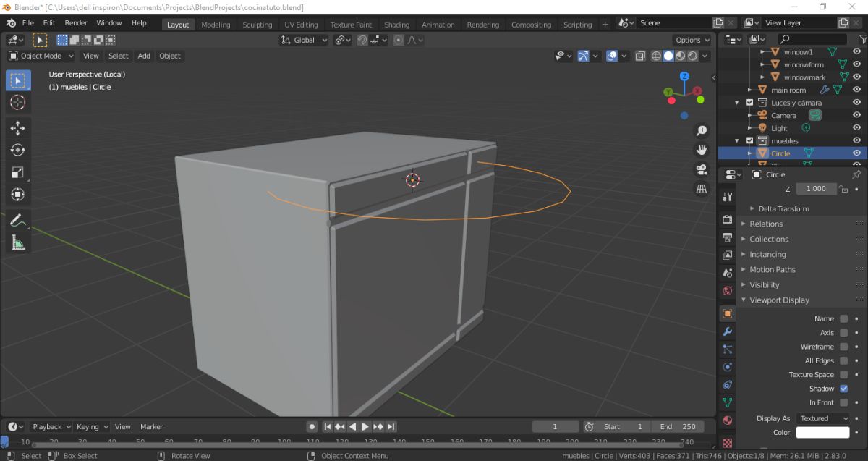Open the Global transform orientation dropdown
868x461 pixels.
coord(304,40)
